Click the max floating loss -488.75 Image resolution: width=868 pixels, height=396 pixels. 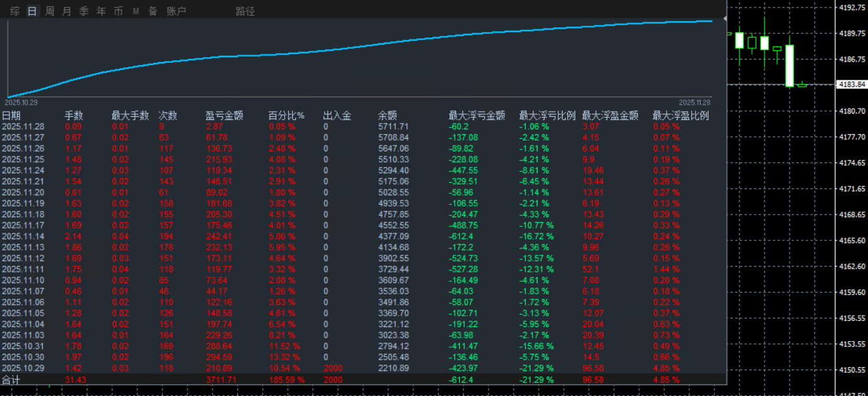tap(463, 225)
